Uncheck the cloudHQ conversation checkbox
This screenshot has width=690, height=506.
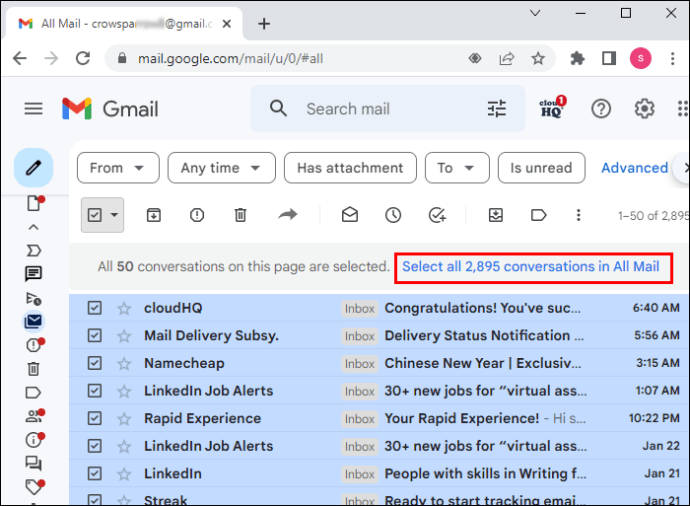pos(95,308)
